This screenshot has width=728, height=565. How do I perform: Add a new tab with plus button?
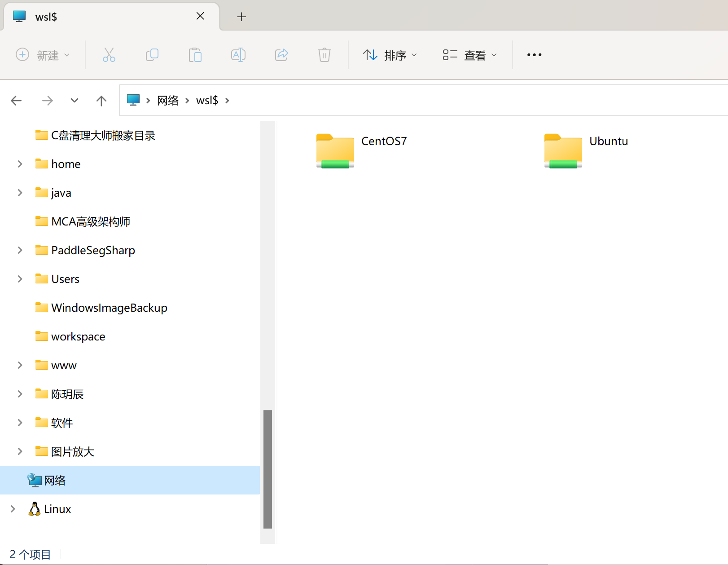(241, 17)
